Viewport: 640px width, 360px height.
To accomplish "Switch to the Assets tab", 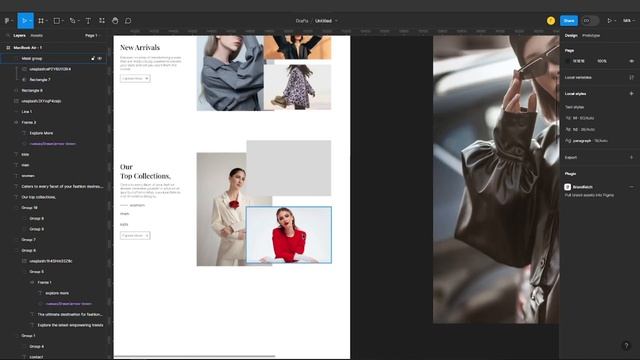I will [36, 36].
